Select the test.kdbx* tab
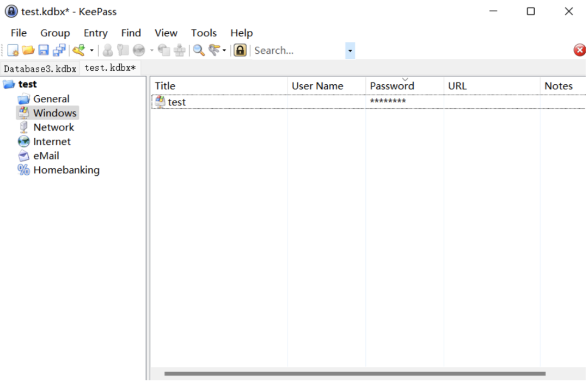588x382 pixels. (110, 68)
